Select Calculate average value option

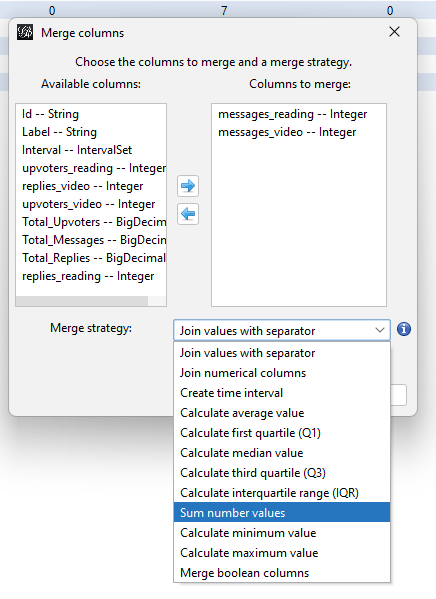282,413
